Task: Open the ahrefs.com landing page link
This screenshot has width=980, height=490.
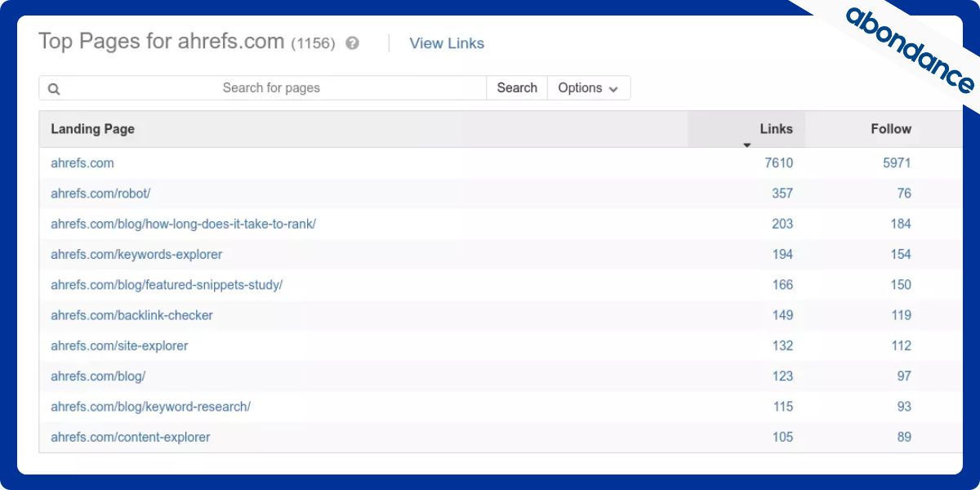Action: coord(82,163)
